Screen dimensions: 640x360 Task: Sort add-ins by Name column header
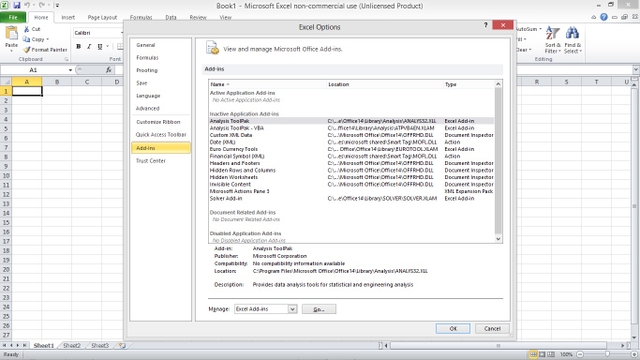click(x=268, y=84)
